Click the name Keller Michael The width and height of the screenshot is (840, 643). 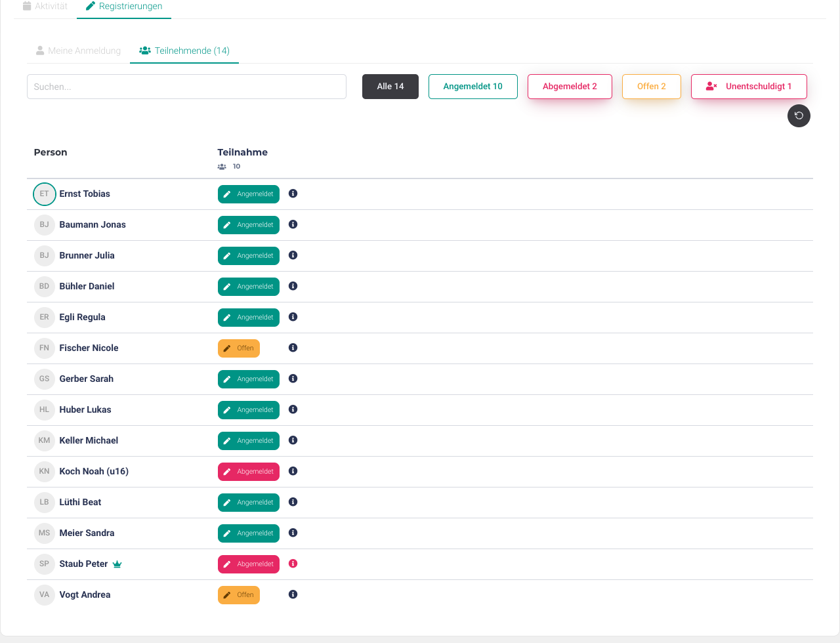click(89, 440)
